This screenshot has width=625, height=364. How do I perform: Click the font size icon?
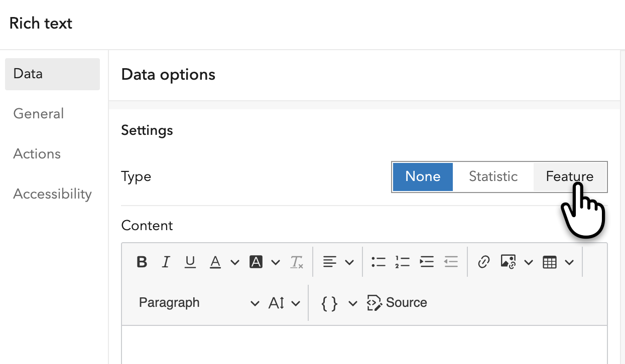277,303
